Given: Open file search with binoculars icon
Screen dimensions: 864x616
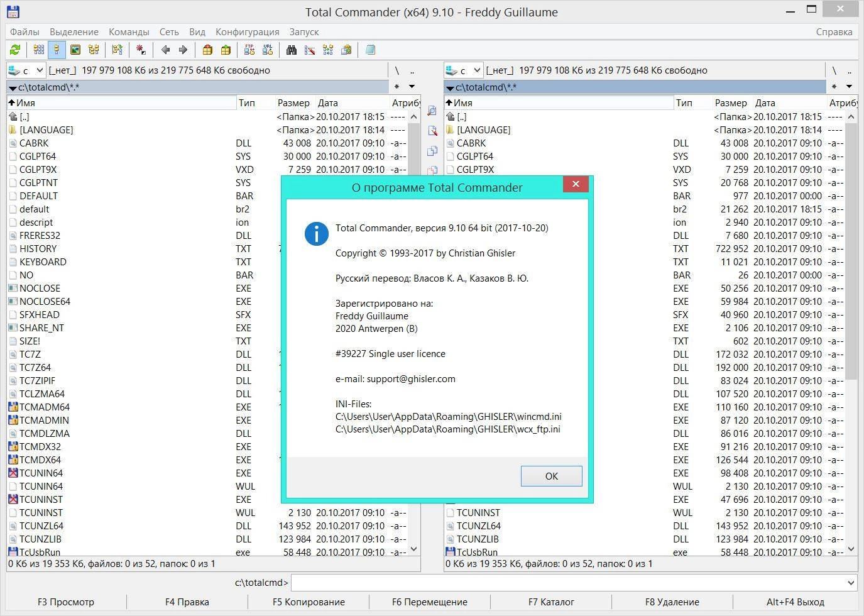Looking at the screenshot, I should pyautogui.click(x=292, y=50).
